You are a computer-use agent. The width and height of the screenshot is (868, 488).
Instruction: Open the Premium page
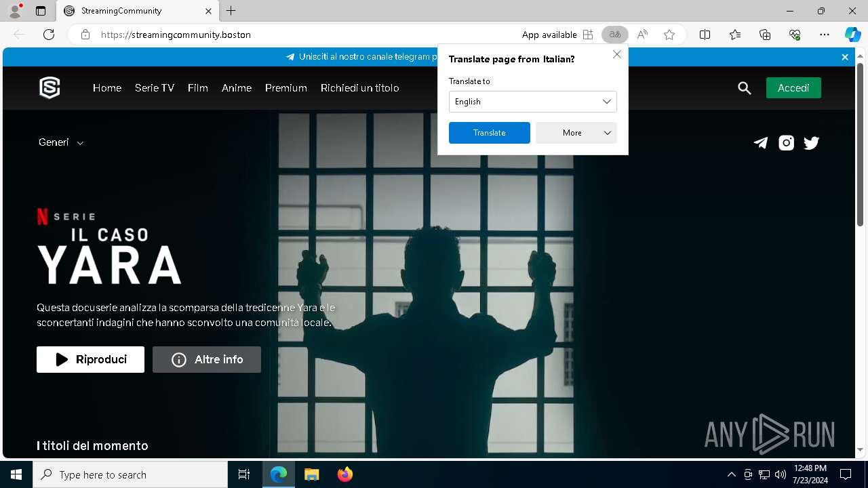(286, 88)
